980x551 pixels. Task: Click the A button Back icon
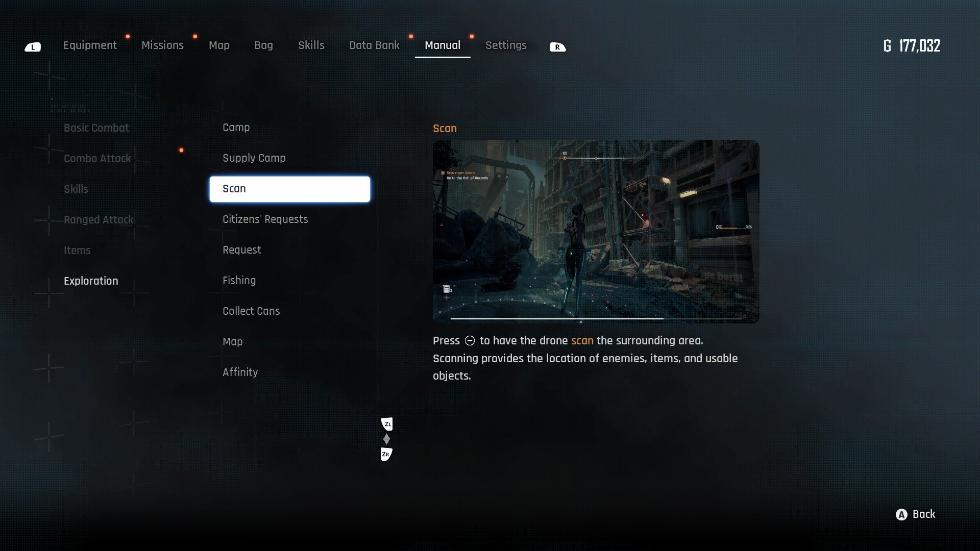(901, 515)
